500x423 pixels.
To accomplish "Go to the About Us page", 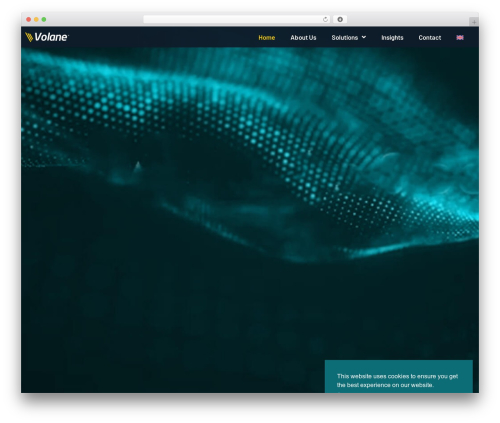I will [x=303, y=38].
